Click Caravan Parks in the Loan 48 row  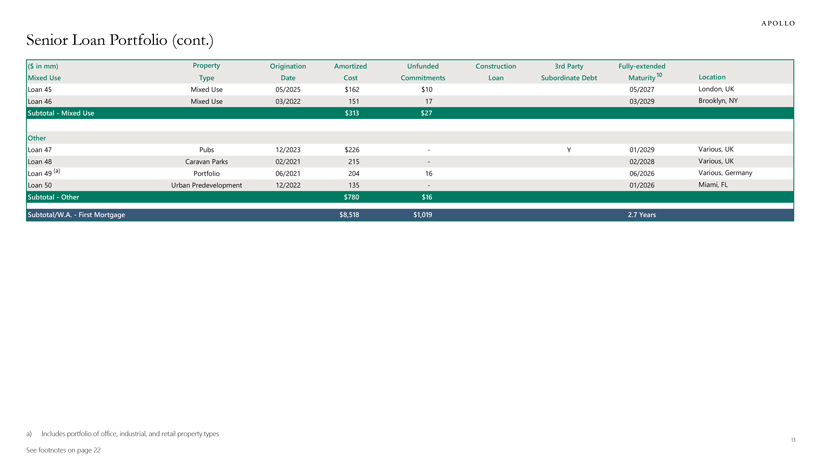tap(206, 161)
